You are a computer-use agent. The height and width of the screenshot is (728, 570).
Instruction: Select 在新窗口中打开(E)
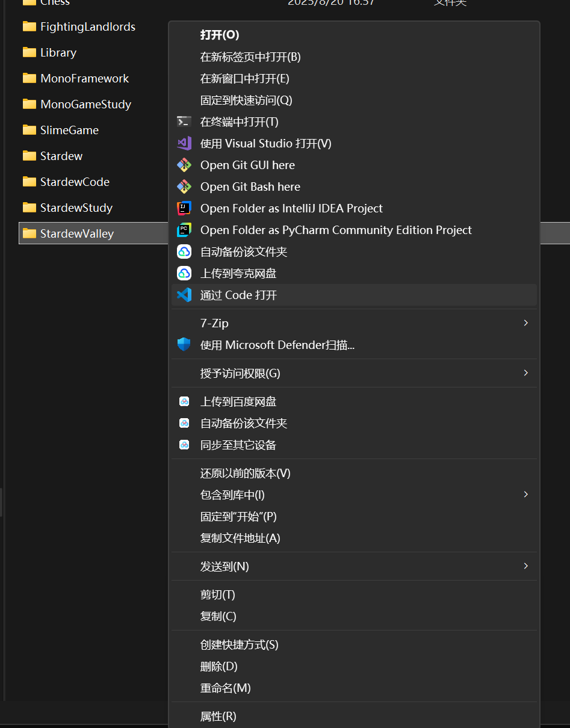pos(354,78)
